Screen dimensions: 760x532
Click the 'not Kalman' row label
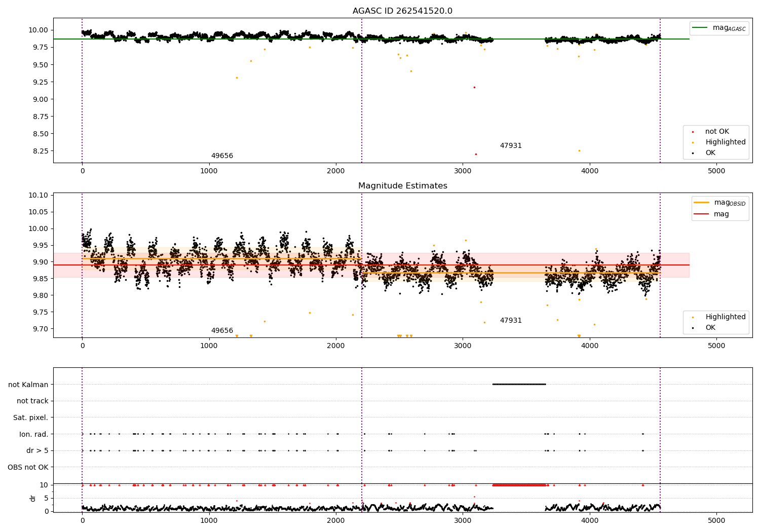28,385
